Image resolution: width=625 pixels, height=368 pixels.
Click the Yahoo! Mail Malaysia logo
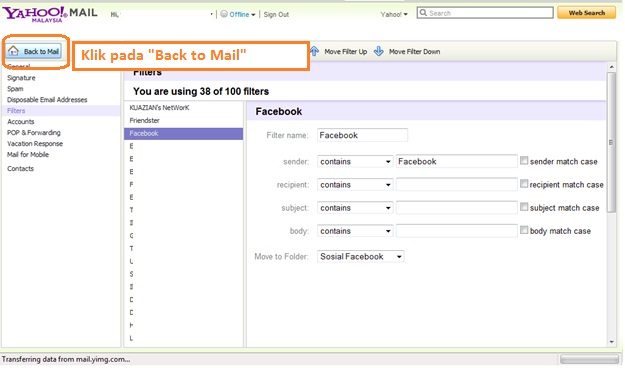pos(50,14)
